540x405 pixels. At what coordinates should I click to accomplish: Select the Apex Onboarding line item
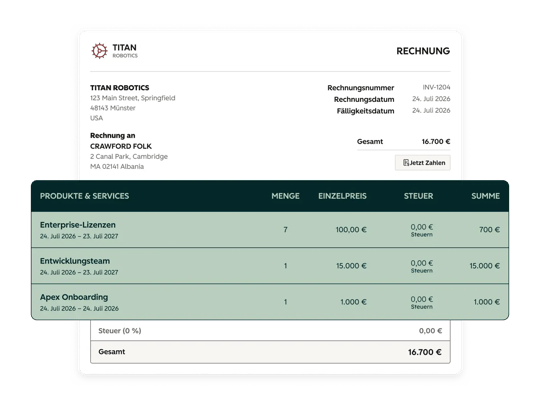[74, 297]
